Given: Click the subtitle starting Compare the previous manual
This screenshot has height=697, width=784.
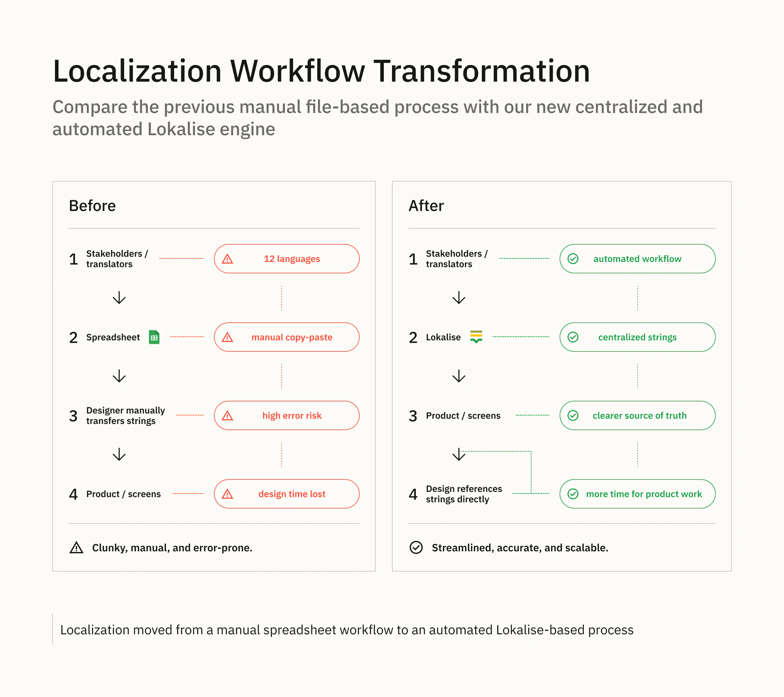Looking at the screenshot, I should click(x=377, y=118).
